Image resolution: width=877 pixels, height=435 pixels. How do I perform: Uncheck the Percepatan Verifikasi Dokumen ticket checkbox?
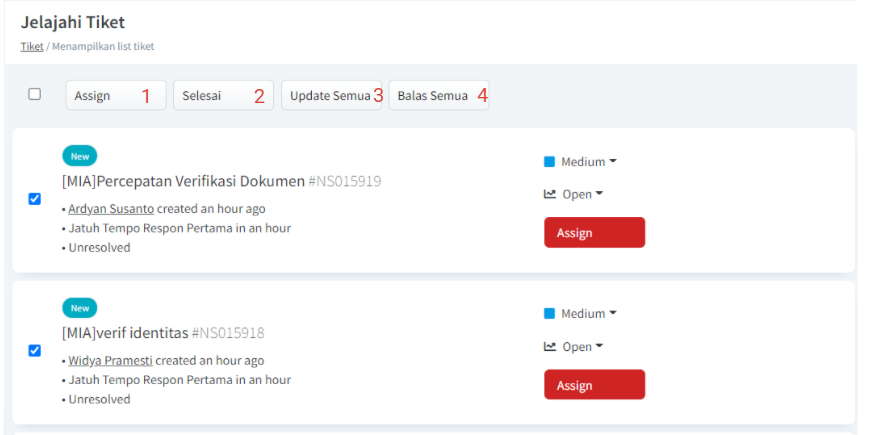pyautogui.click(x=35, y=199)
